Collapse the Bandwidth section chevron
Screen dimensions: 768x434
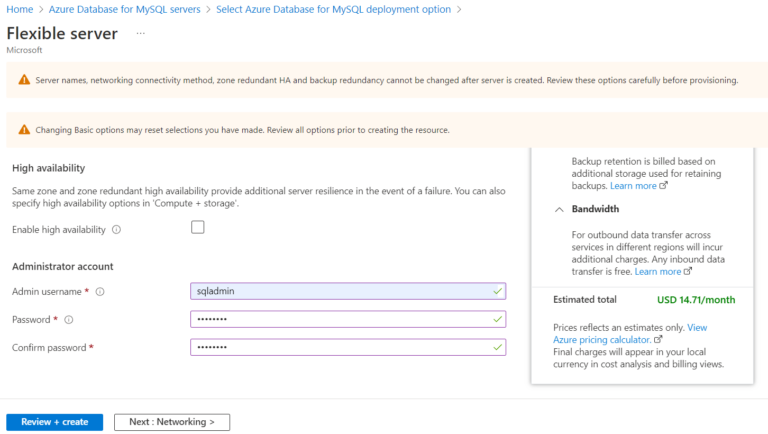click(558, 209)
